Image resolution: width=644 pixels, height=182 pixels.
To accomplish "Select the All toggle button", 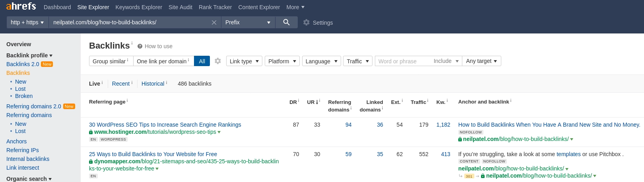I will [202, 61].
